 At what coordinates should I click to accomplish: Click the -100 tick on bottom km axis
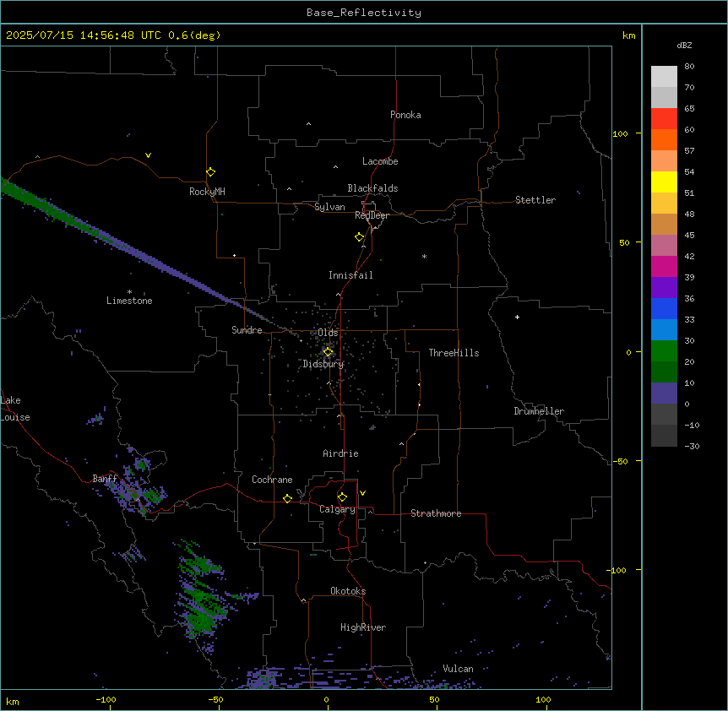106,699
